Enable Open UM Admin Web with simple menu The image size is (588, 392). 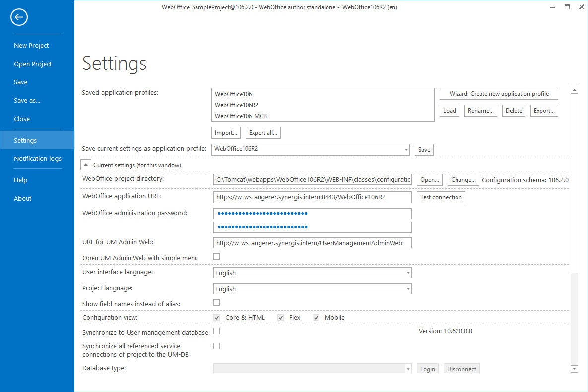216,256
